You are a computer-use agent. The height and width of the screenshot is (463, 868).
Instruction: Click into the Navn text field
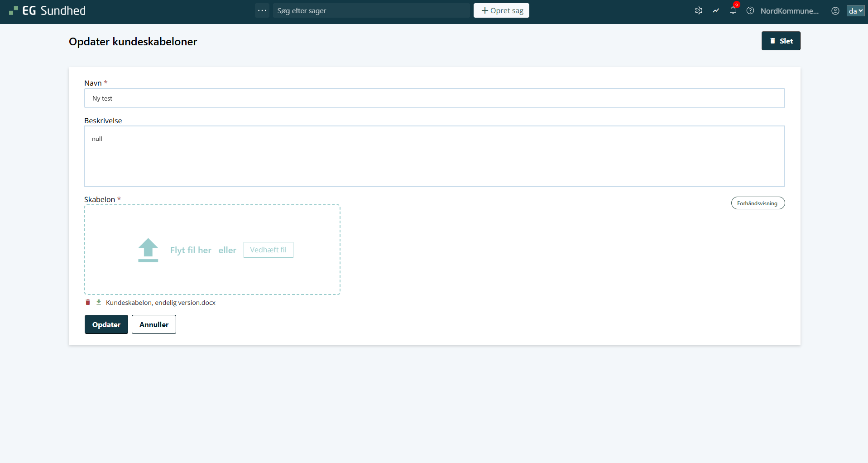[x=434, y=98]
